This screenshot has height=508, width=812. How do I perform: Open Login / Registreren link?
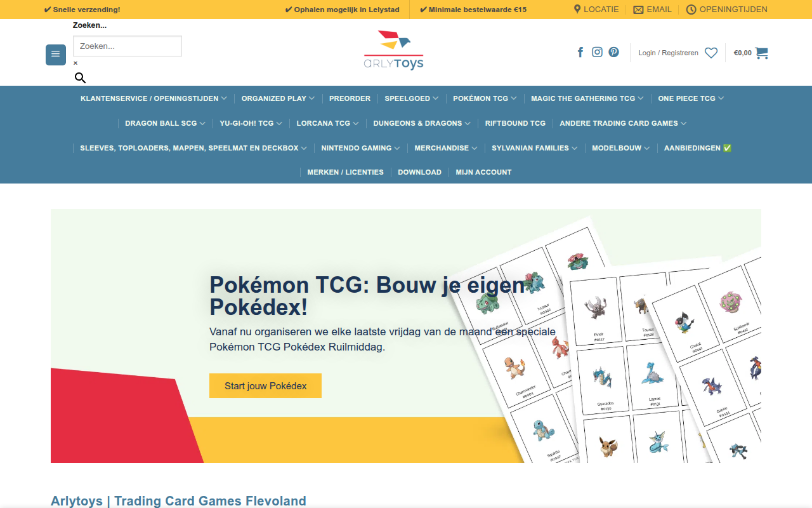click(668, 53)
